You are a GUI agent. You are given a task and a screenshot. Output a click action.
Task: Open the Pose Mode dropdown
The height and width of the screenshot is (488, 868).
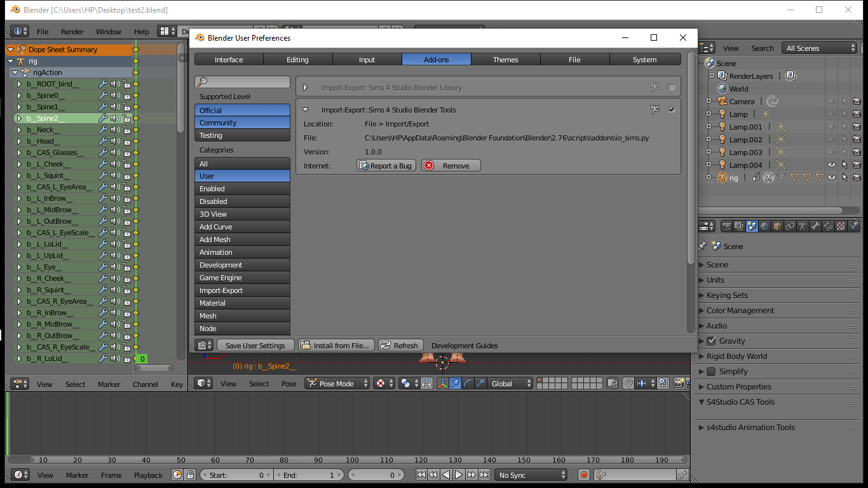tap(337, 383)
